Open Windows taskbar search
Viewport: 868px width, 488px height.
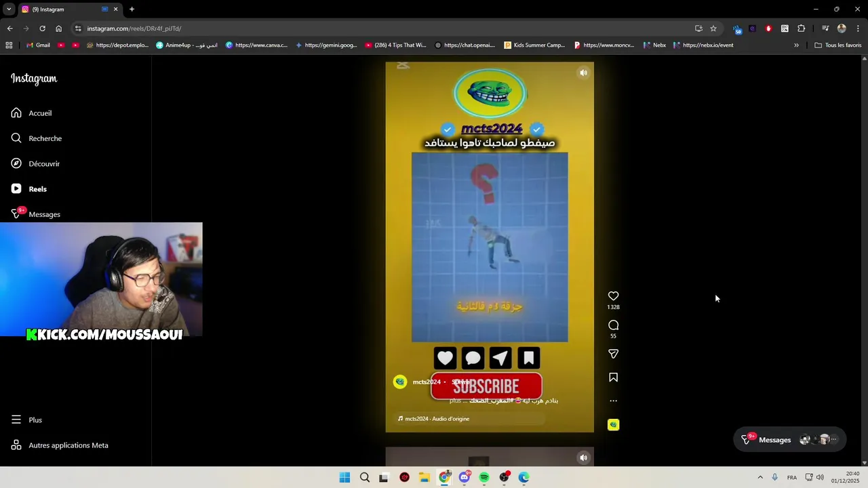point(365,477)
